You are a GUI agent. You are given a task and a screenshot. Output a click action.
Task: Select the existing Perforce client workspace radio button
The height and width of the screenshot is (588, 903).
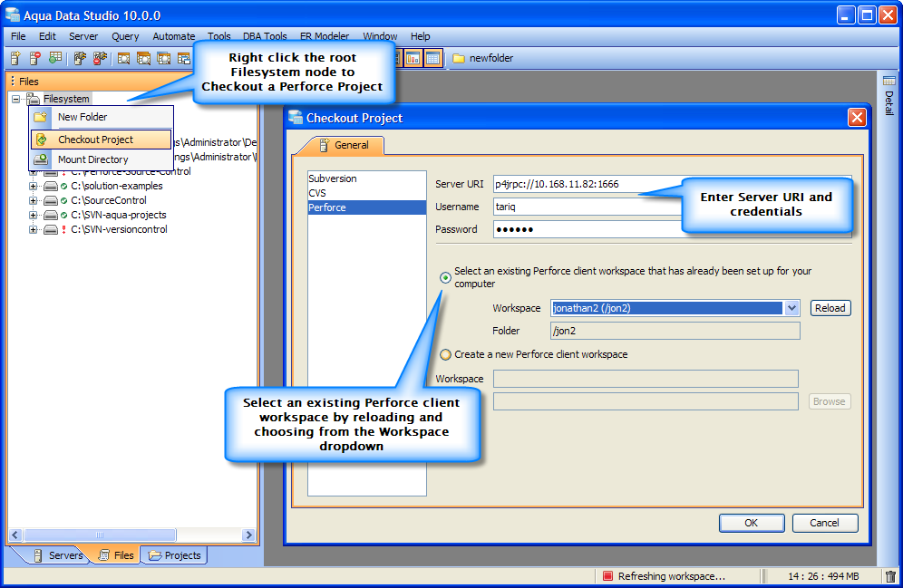pyautogui.click(x=446, y=277)
